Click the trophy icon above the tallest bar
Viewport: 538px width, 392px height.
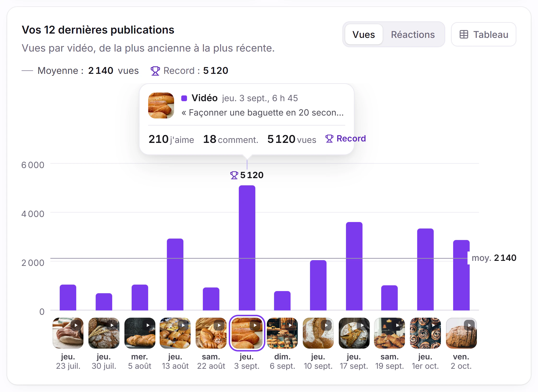[x=234, y=175]
